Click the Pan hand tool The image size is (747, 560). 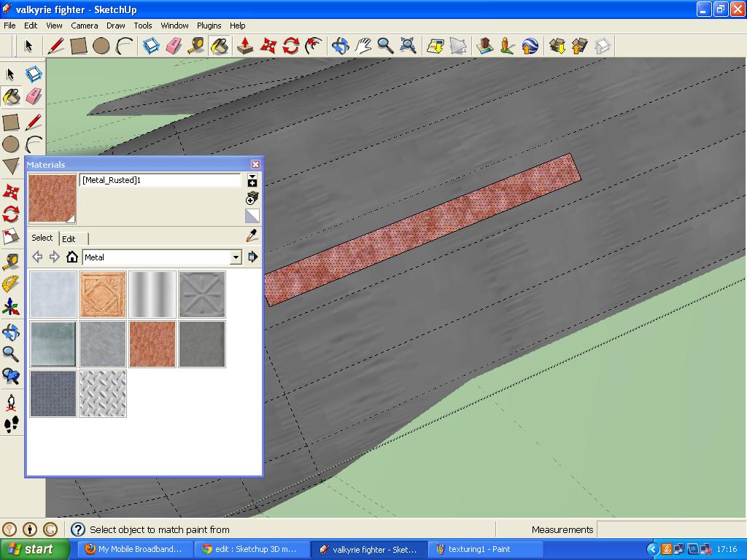pyautogui.click(x=361, y=45)
